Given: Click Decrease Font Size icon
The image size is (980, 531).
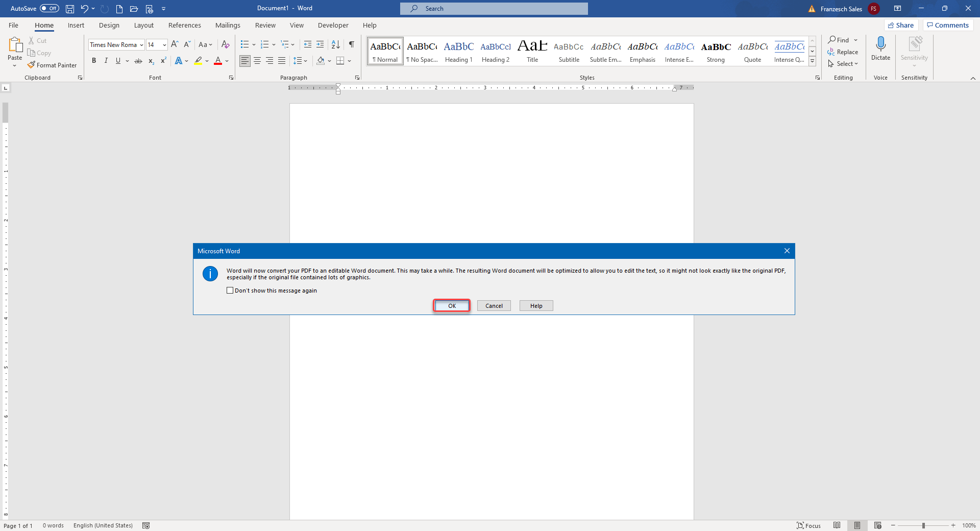Looking at the screenshot, I should point(187,44).
